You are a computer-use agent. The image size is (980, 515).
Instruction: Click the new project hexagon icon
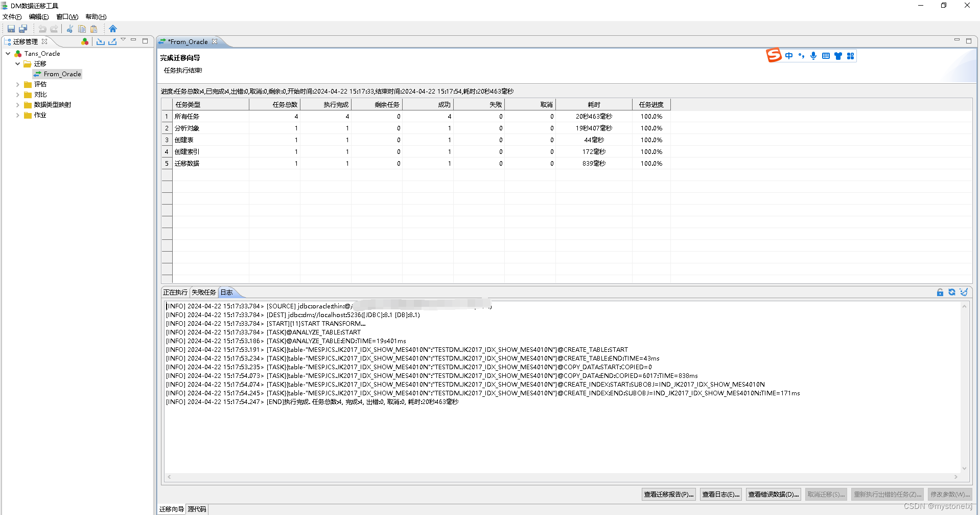tap(85, 41)
